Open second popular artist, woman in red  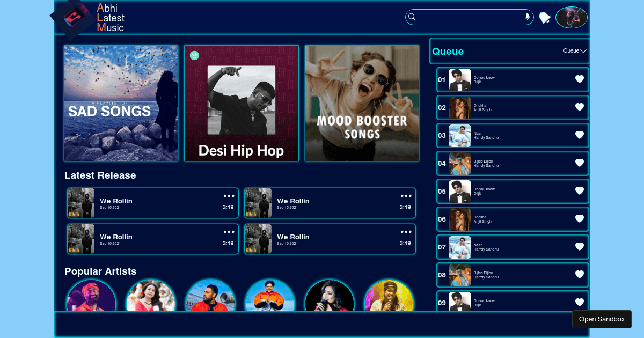(x=151, y=296)
